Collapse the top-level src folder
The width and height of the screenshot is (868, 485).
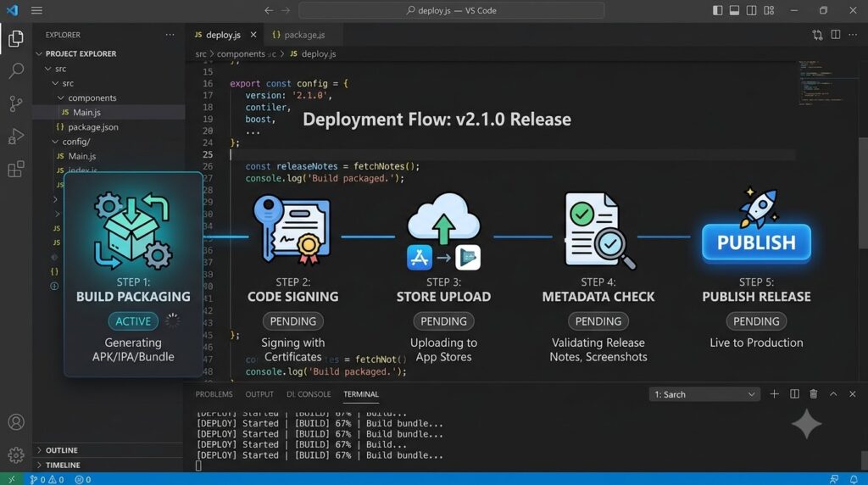tap(48, 69)
